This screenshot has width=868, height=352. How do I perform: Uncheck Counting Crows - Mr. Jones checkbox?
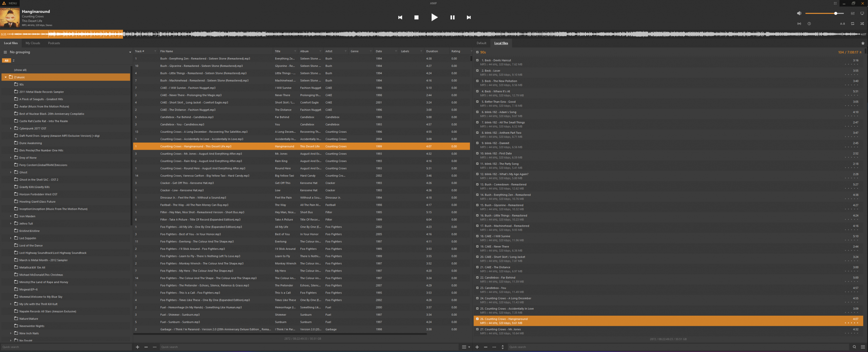477,329
